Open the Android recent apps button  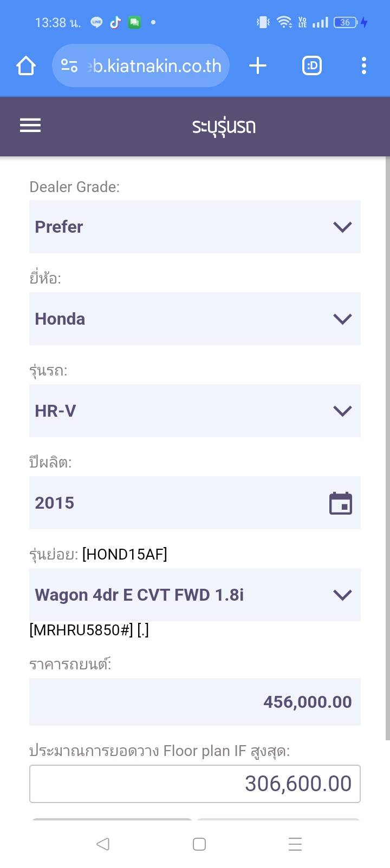pyautogui.click(x=295, y=844)
